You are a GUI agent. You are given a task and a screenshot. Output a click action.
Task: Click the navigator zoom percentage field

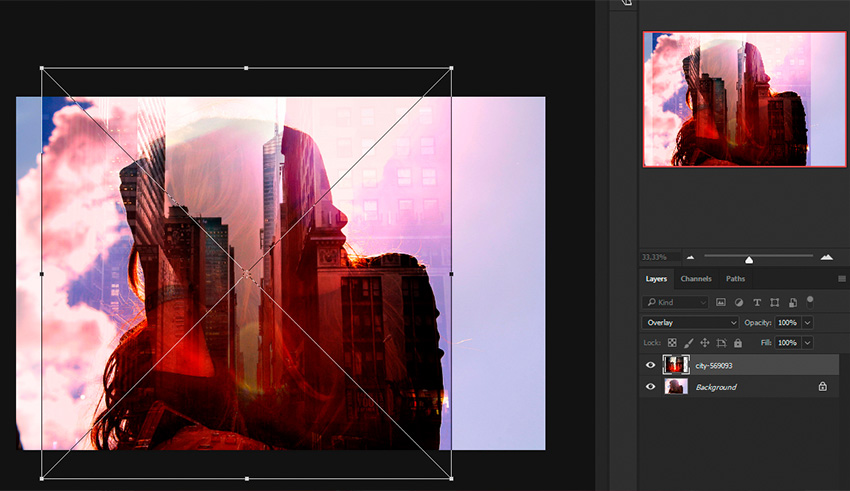(x=660, y=258)
